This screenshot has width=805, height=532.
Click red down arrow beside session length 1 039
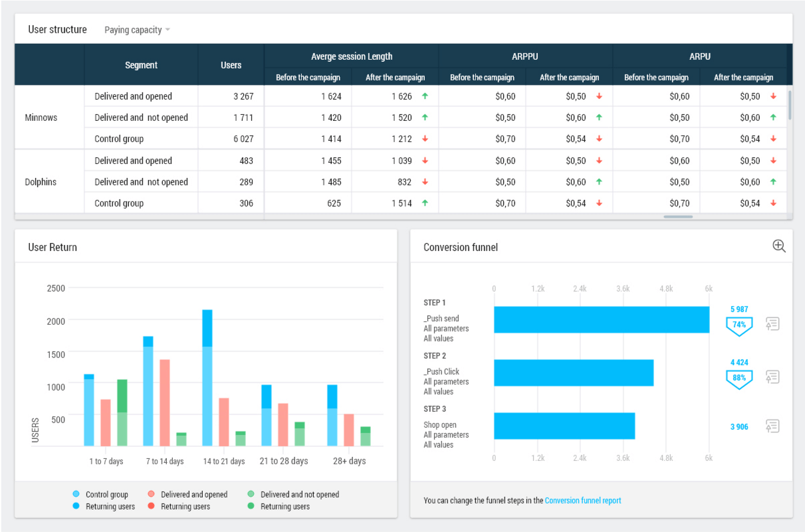[x=425, y=161]
